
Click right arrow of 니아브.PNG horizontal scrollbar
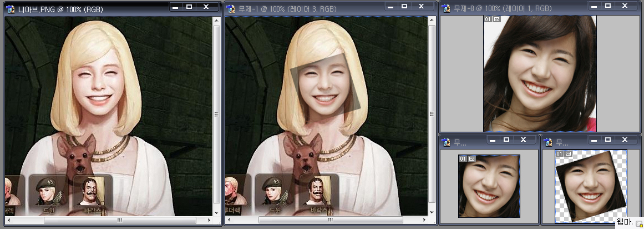209,220
